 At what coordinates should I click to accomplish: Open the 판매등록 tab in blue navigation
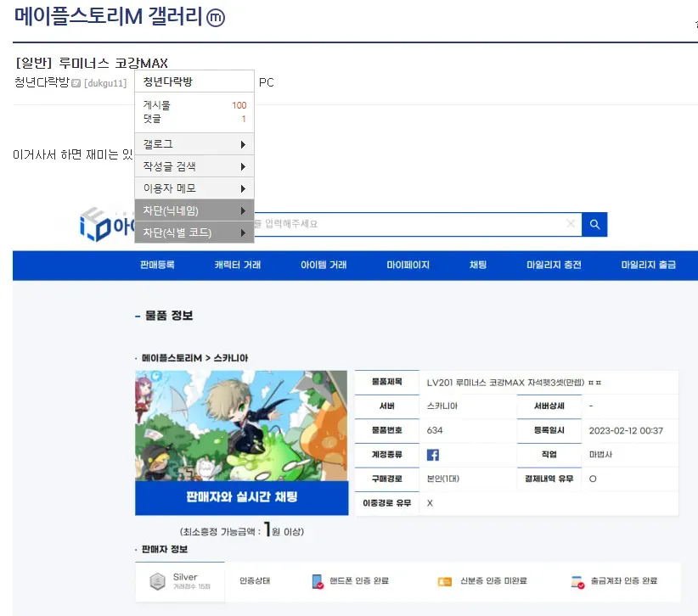[157, 265]
